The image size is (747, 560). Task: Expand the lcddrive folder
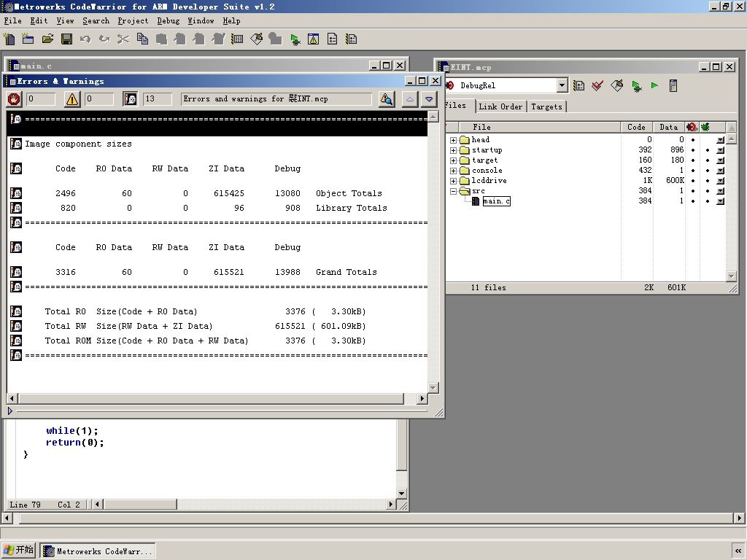[x=454, y=181]
